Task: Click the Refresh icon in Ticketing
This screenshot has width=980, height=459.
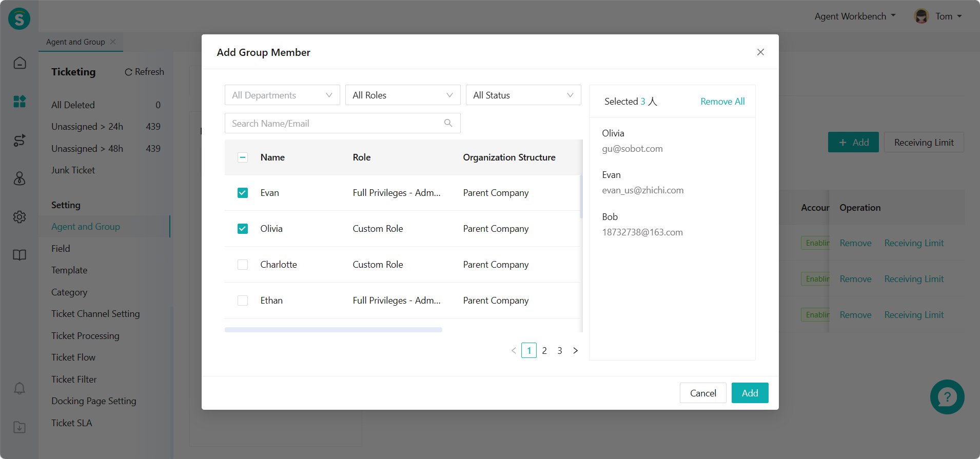Action: coord(128,72)
